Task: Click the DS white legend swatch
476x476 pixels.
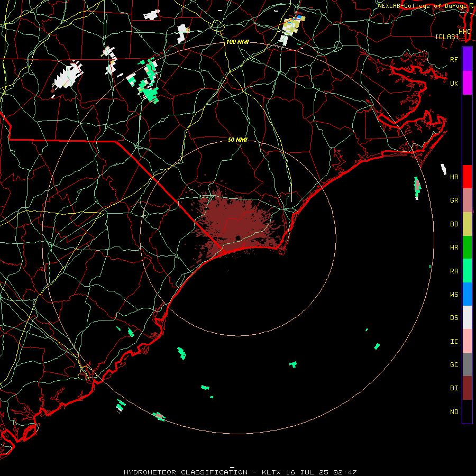Action: 467,317
